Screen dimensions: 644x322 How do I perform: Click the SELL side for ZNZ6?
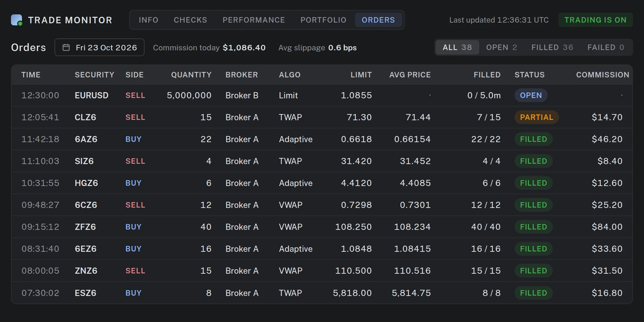[x=135, y=271]
